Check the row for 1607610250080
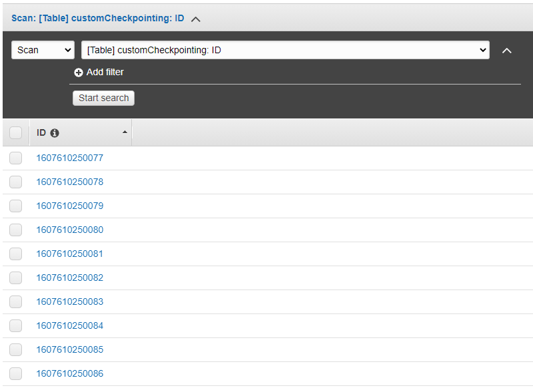 click(15, 230)
